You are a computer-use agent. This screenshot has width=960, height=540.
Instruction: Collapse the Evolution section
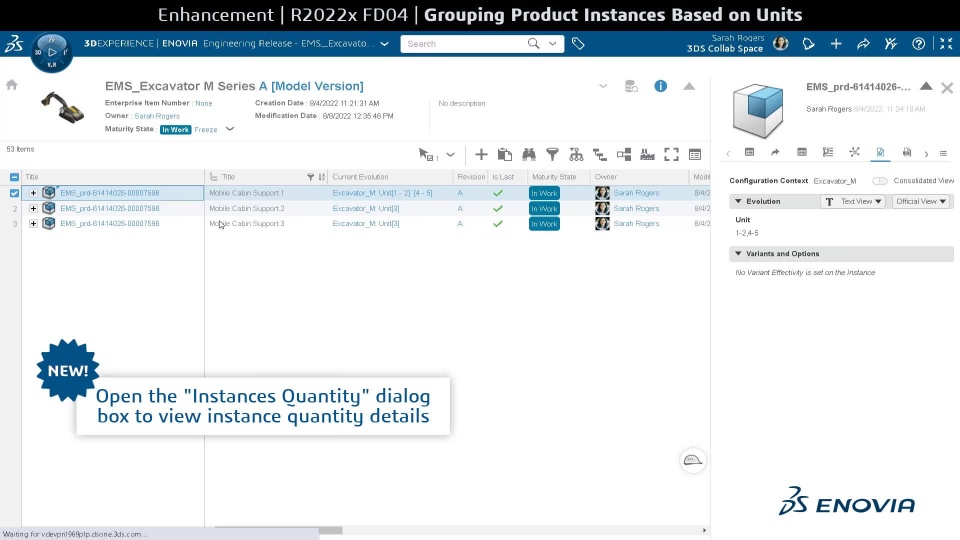[x=738, y=201]
